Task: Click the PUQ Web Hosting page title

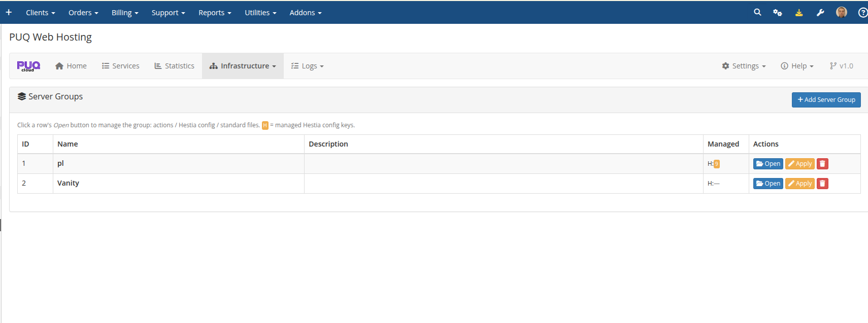Action: [x=50, y=37]
